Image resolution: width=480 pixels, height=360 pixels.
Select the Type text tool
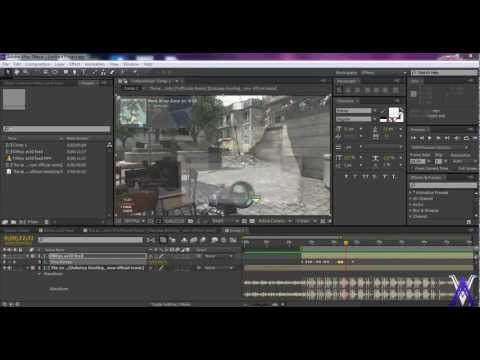83,72
